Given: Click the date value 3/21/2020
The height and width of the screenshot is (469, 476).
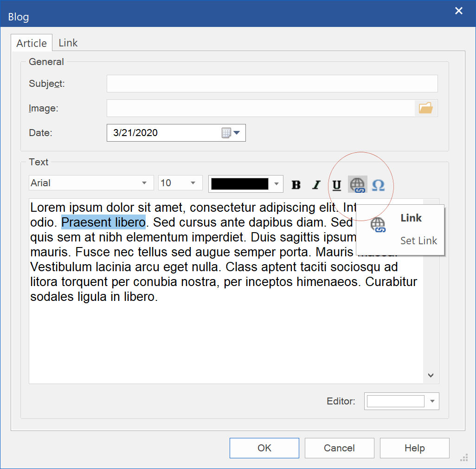Looking at the screenshot, I should pyautogui.click(x=135, y=133).
